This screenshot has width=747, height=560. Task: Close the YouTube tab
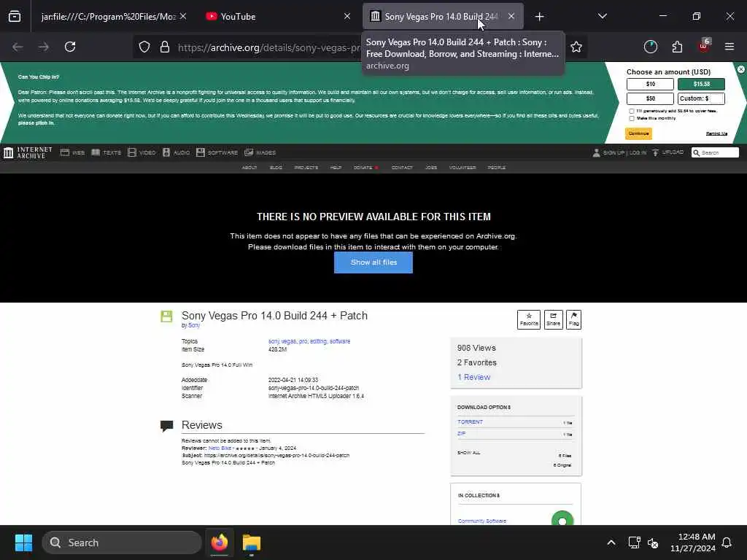coord(347,17)
